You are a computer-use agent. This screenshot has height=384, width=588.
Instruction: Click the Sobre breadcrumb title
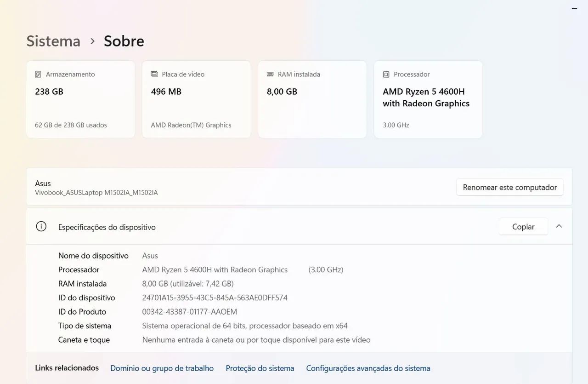124,41
